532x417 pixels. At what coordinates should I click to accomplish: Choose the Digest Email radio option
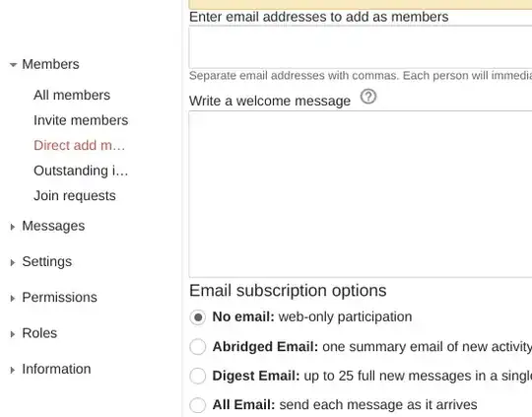tap(198, 376)
